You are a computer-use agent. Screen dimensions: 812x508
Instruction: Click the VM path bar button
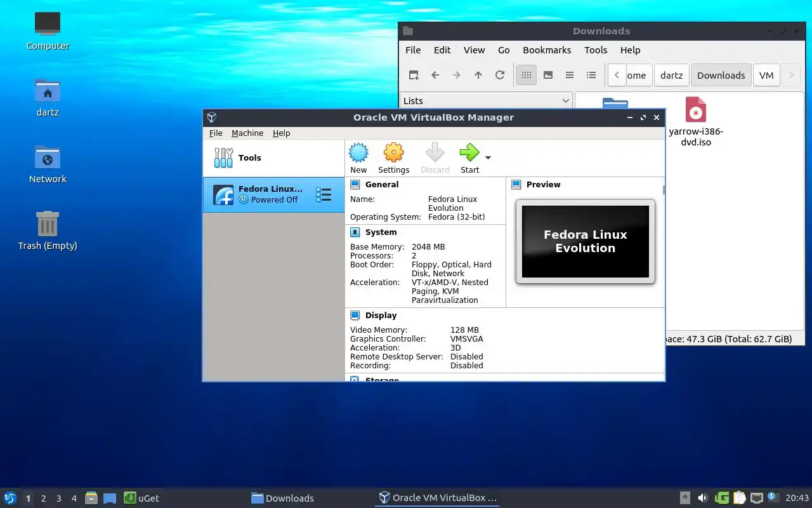(x=766, y=75)
